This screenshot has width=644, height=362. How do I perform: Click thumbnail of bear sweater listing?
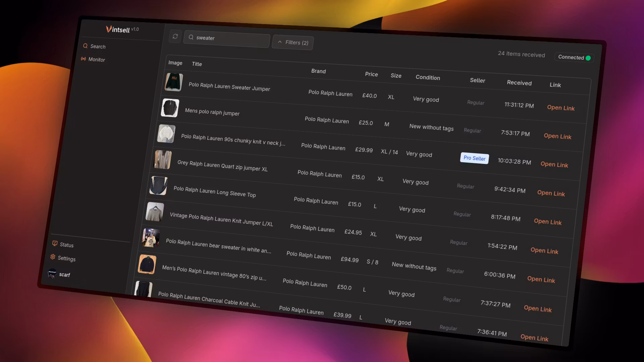[151, 238]
